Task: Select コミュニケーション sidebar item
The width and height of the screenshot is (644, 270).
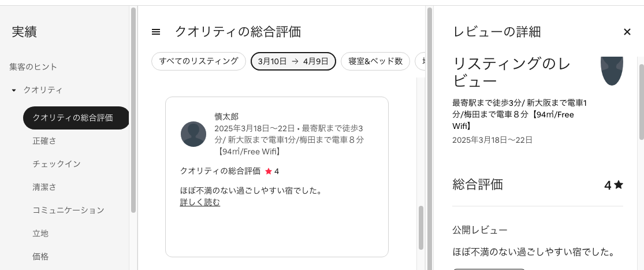Action: (68, 210)
